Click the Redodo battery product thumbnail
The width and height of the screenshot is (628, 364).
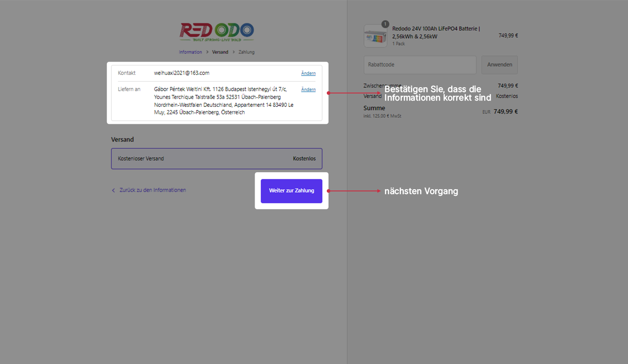point(376,36)
